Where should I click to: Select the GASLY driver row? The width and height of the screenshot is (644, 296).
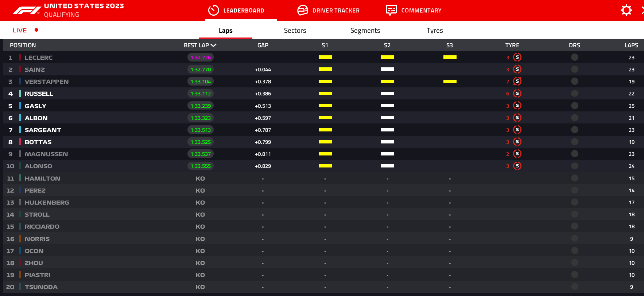(323, 106)
